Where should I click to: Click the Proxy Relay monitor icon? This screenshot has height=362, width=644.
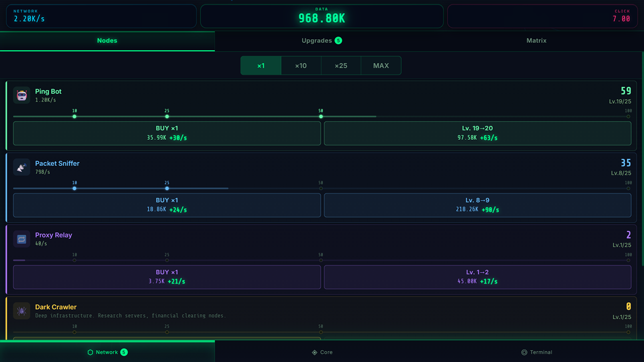point(21,239)
